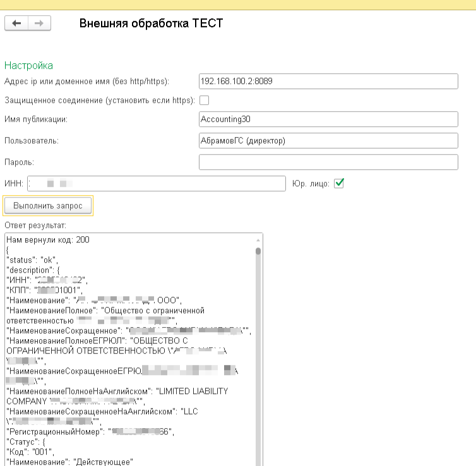Click the "Наименование": "Действующее" line
The height and width of the screenshot is (466, 476).
(x=70, y=462)
